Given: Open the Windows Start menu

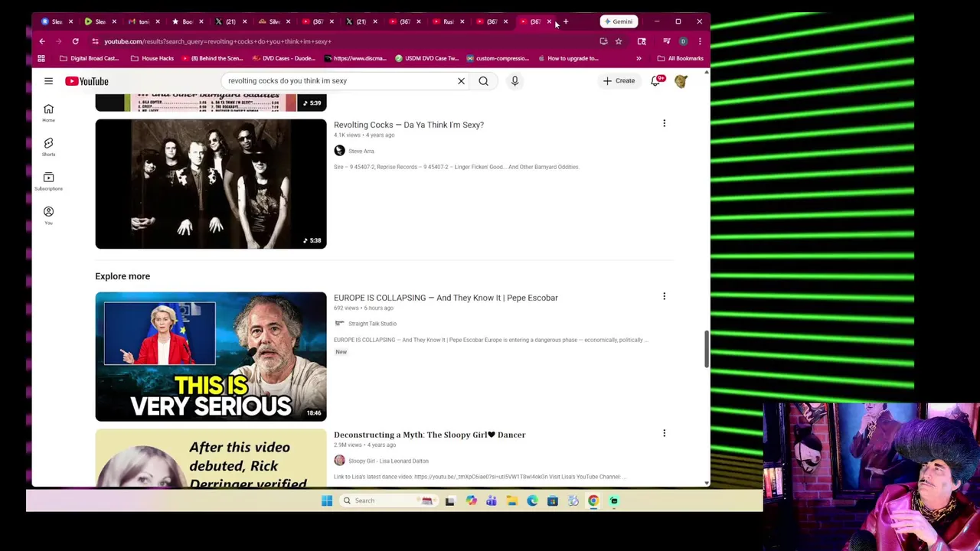Looking at the screenshot, I should pyautogui.click(x=327, y=500).
